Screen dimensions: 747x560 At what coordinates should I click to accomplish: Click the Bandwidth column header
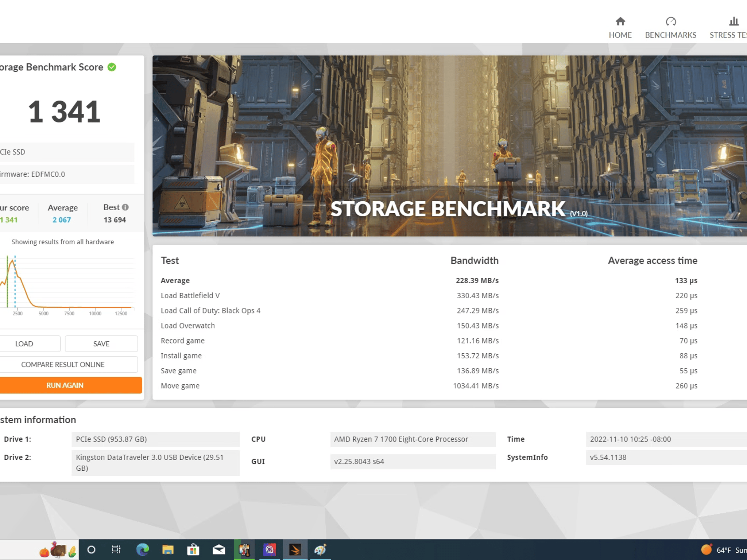click(474, 260)
